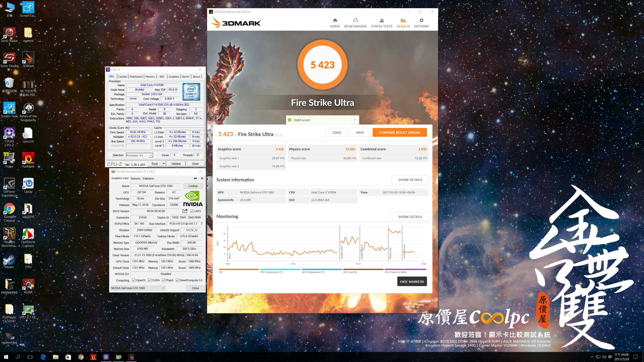644x362 pixels.
Task: Open the Recycle Bin icon
Action: pos(9,85)
